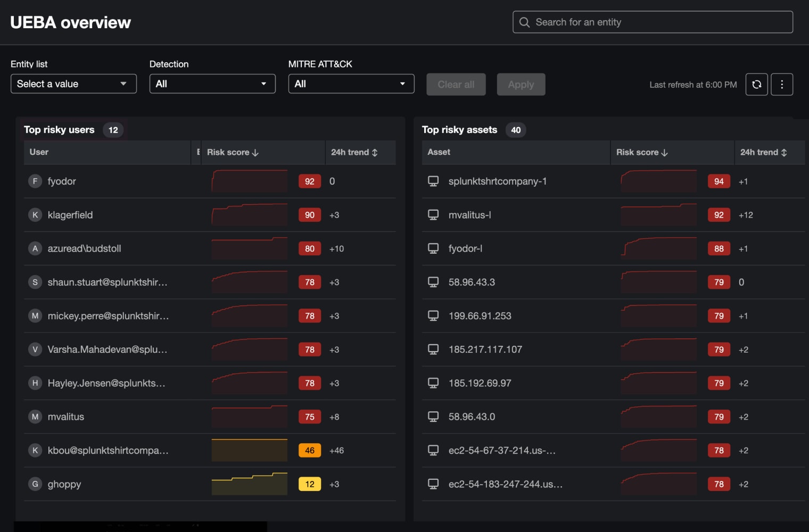Viewport: 809px width, 532px height.
Task: Open the three-dot more options menu
Action: 781,85
